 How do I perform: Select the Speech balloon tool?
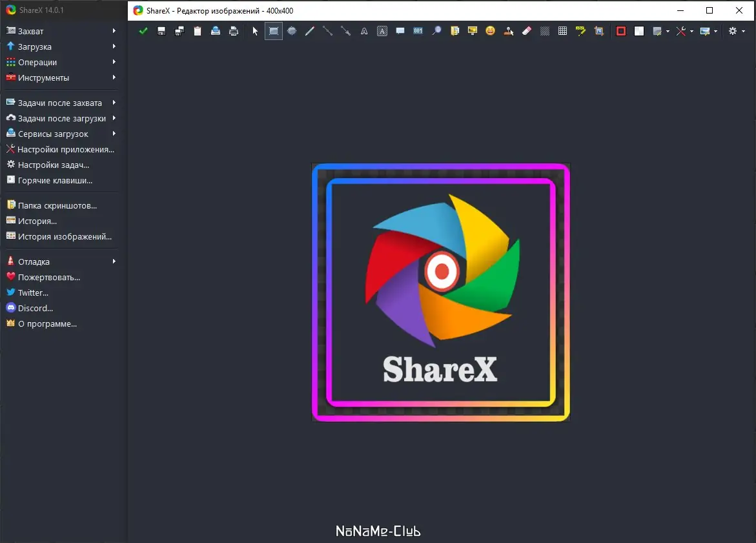tap(400, 31)
